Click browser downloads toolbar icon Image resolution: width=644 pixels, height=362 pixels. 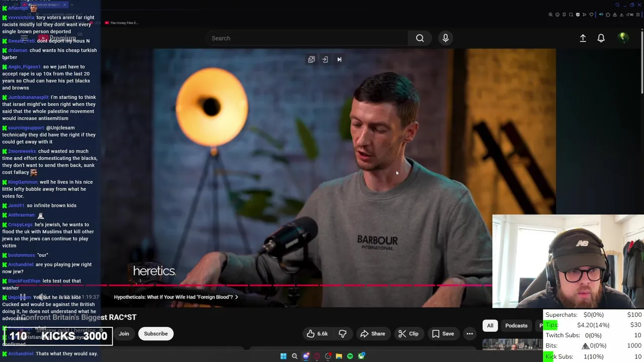point(621,15)
